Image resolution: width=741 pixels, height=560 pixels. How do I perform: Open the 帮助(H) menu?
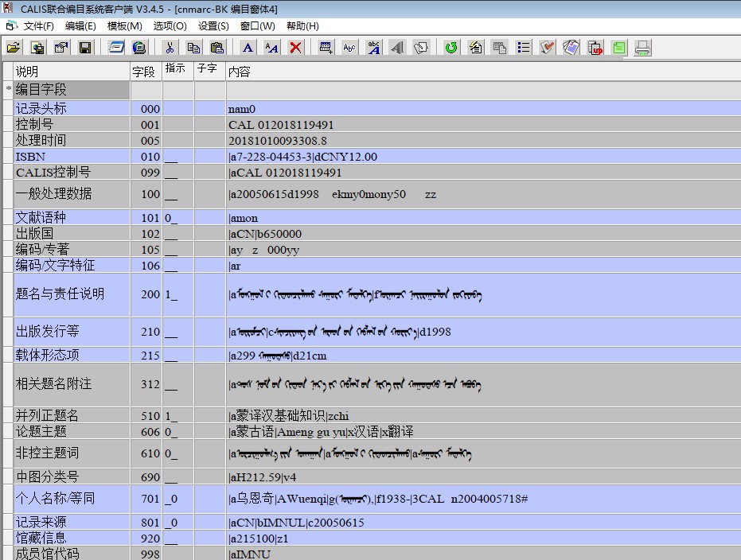pyautogui.click(x=302, y=26)
